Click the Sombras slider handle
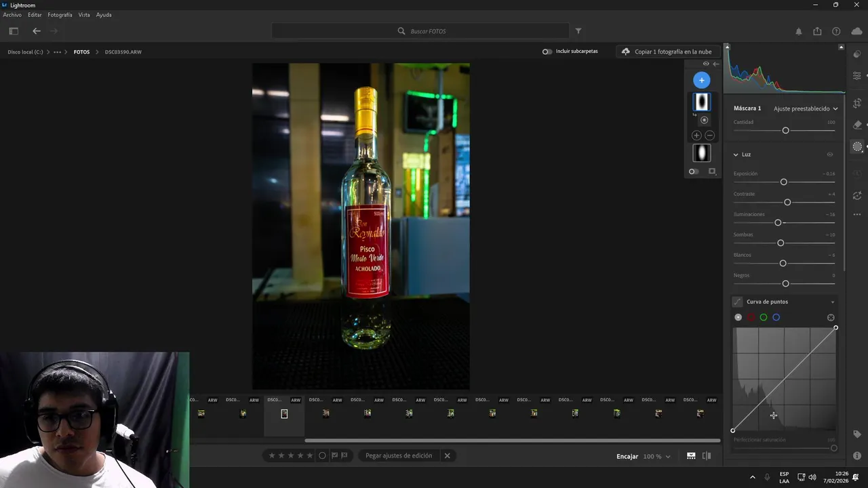This screenshot has width=868, height=488. click(781, 243)
